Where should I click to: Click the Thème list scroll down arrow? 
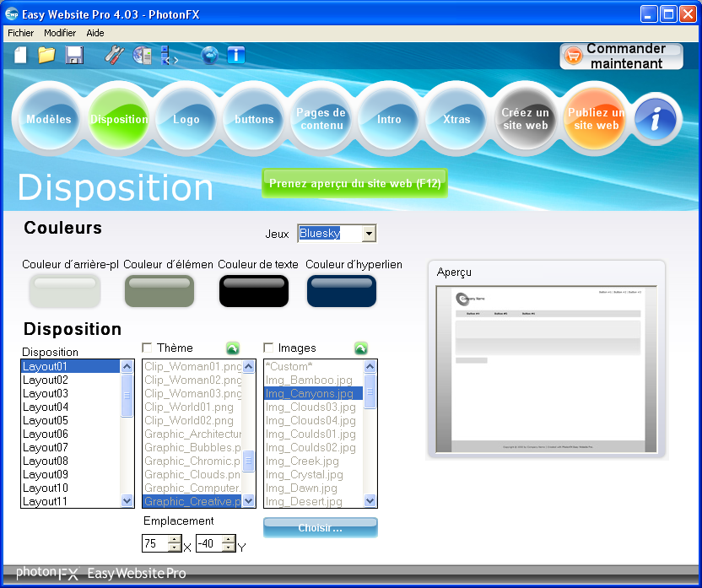coord(248,501)
